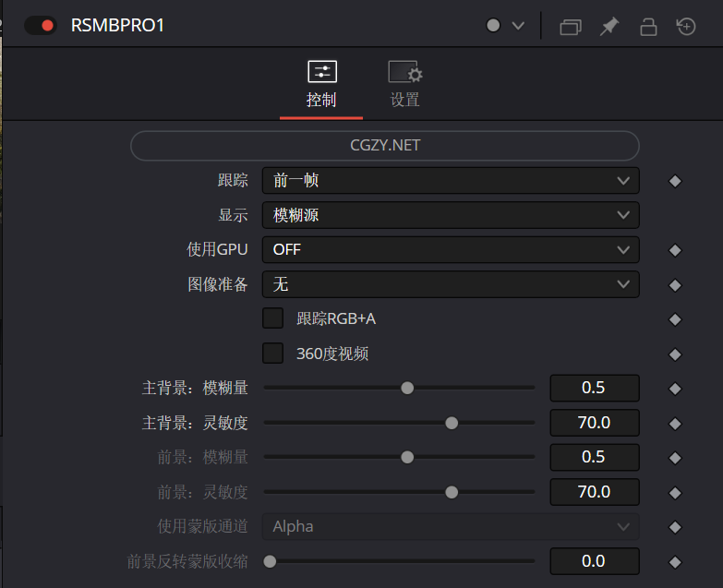Expand the 显示 dropdown showing 模糊源
723x588 pixels.
coord(450,215)
